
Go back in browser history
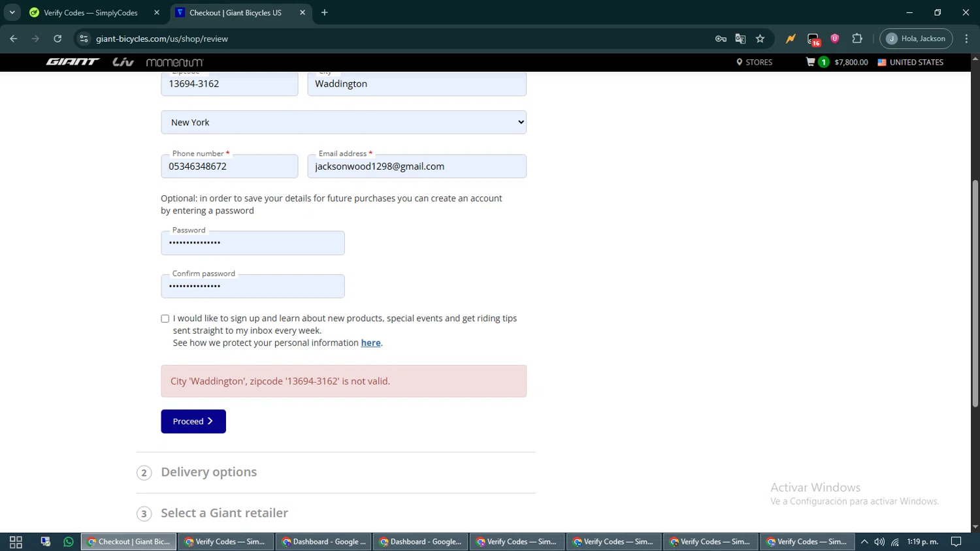[14, 39]
